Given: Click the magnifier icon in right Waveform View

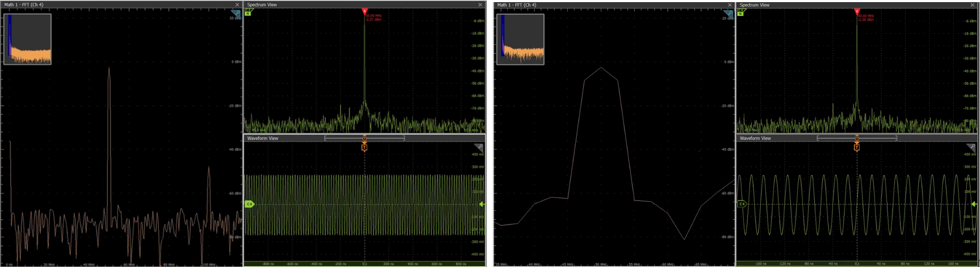Looking at the screenshot, I should [x=971, y=147].
